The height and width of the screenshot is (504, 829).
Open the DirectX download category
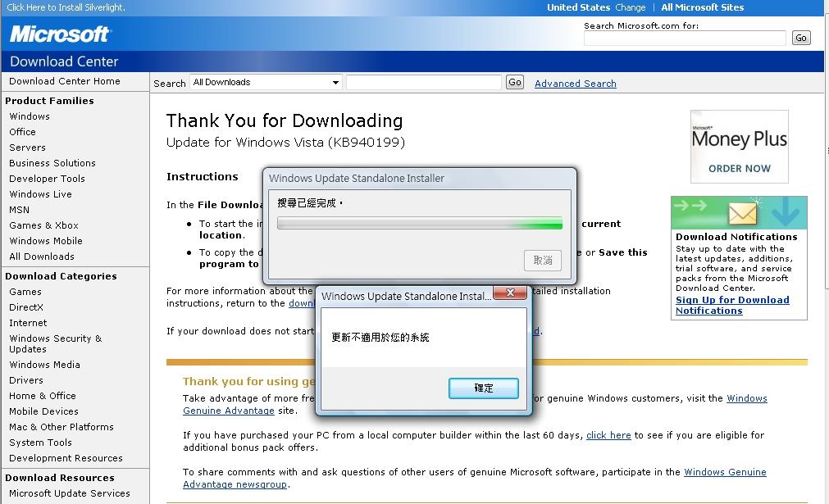click(26, 307)
